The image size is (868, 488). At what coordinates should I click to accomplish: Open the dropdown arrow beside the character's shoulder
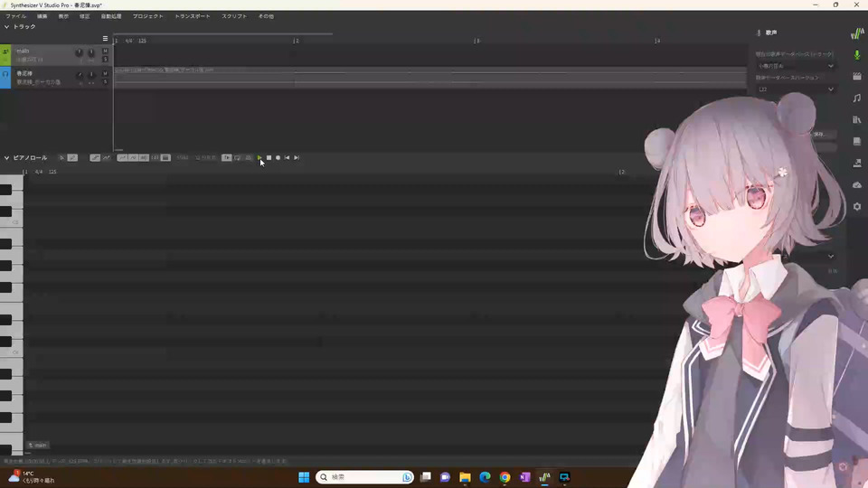(x=830, y=256)
